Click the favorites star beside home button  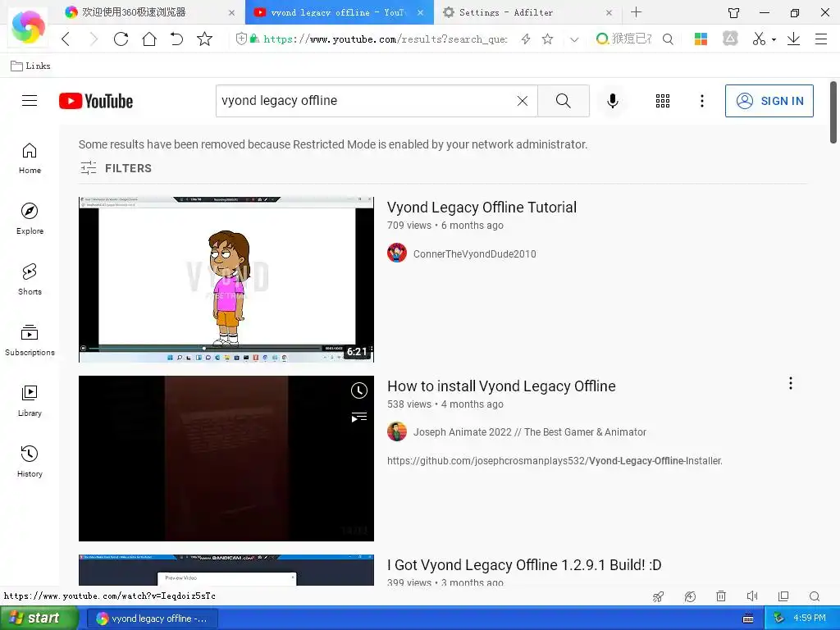tap(204, 39)
